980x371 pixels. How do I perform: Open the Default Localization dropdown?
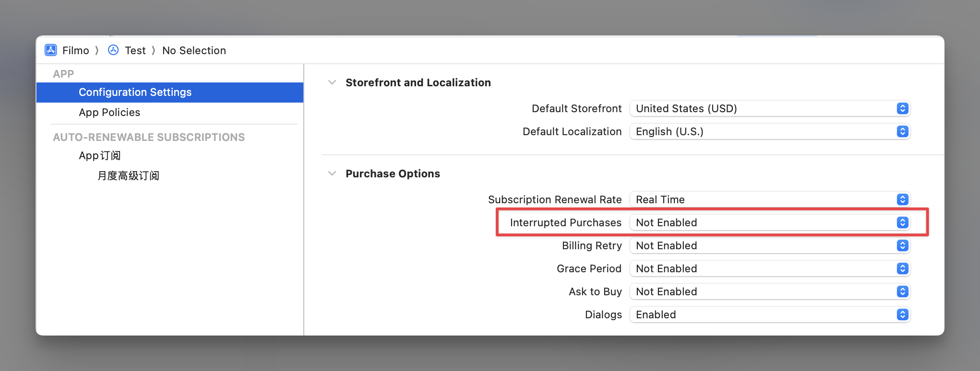(x=769, y=132)
